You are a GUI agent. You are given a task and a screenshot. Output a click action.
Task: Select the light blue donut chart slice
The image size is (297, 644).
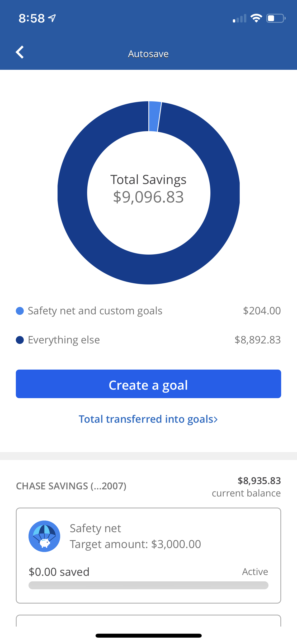pyautogui.click(x=154, y=116)
